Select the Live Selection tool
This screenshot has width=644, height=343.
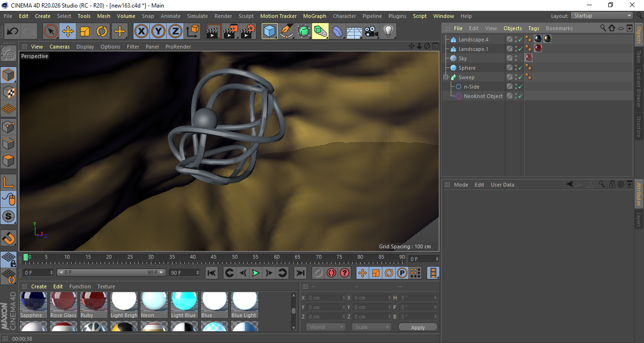pos(51,32)
